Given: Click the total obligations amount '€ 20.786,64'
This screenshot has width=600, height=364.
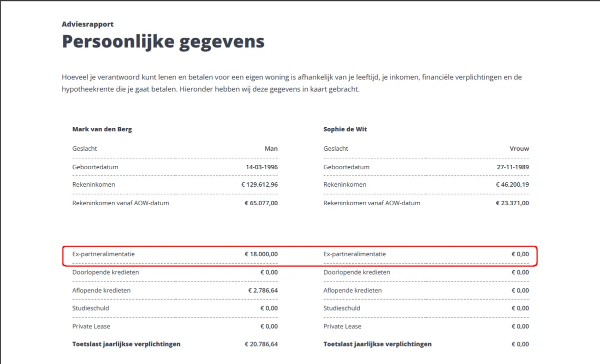Looking at the screenshot, I should coord(261,344).
